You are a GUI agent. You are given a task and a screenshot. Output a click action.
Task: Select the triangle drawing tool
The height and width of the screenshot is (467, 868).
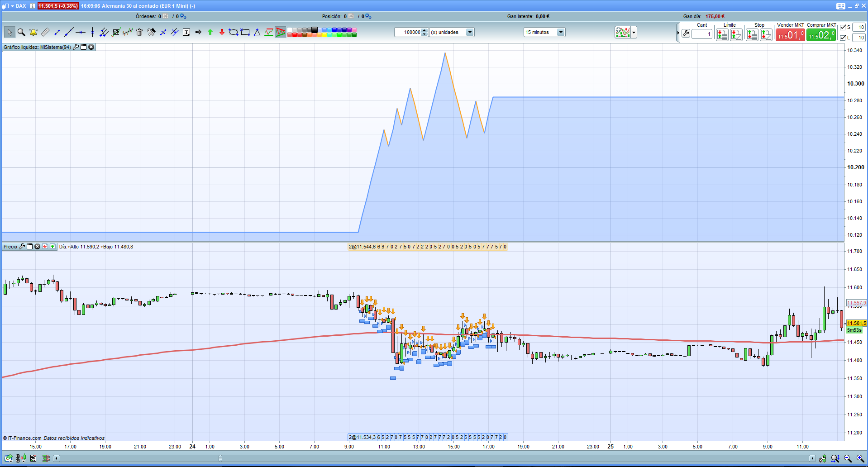(x=257, y=32)
